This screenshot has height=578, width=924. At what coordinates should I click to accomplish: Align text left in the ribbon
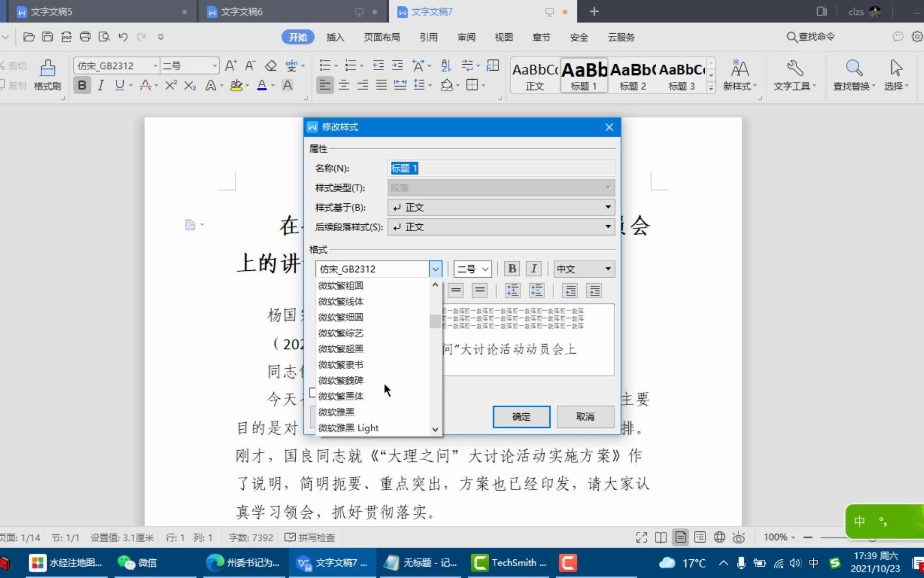click(x=325, y=85)
